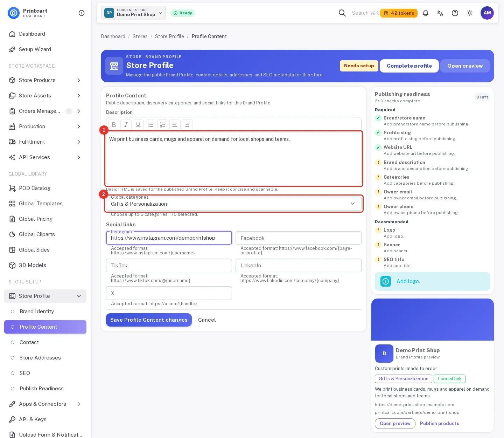This screenshot has width=504, height=438.
Task: Select Profile Content sub-item
Action: (x=45, y=327)
